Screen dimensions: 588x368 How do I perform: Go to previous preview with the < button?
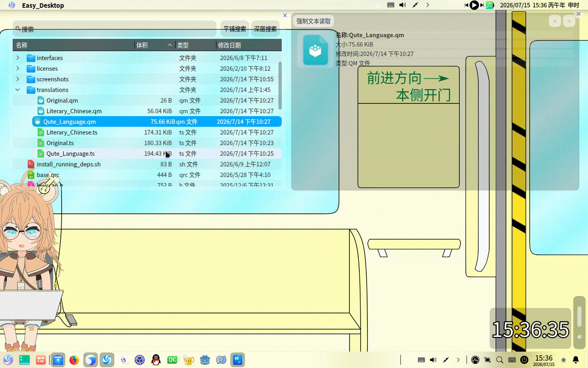555,21
